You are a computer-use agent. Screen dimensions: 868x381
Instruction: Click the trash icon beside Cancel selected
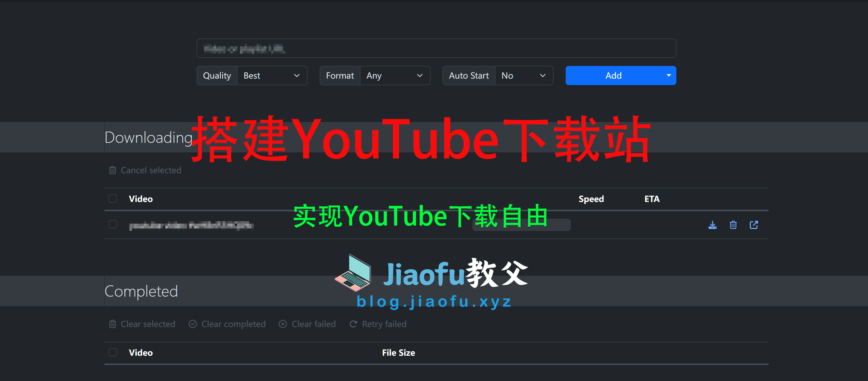coord(112,170)
